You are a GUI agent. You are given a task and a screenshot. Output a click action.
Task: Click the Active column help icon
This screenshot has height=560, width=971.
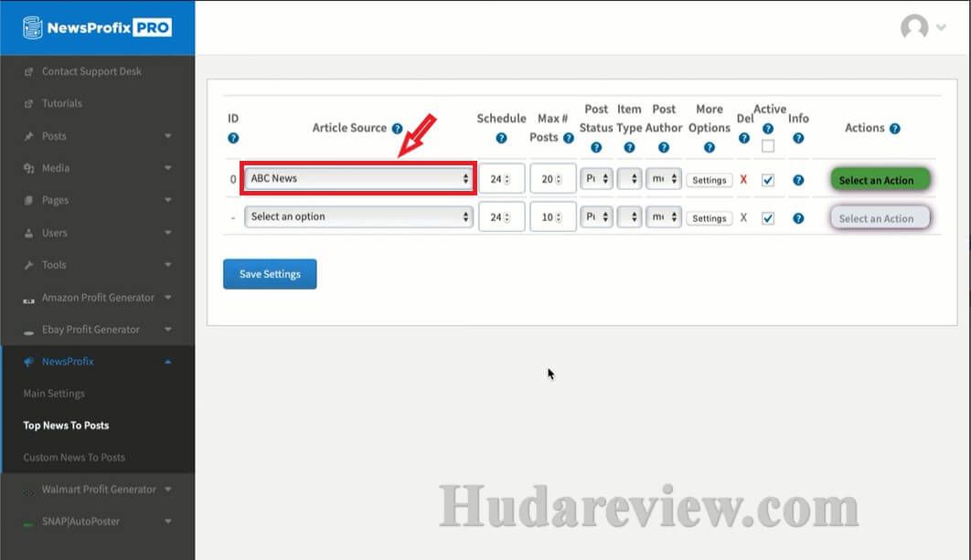pos(767,129)
